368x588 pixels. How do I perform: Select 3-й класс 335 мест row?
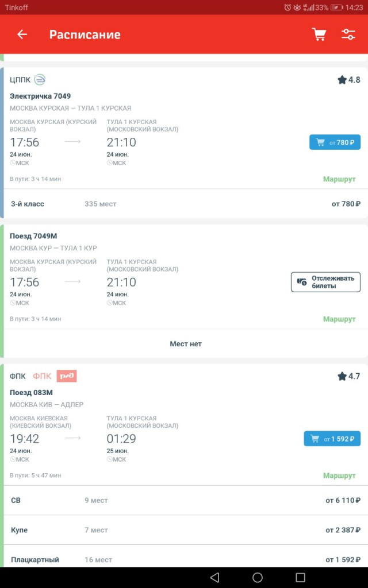184,204
